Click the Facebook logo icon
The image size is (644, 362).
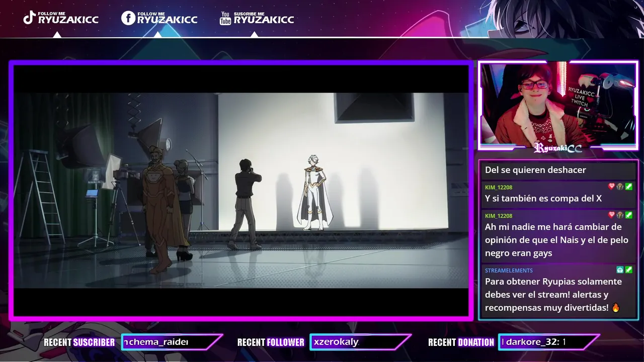click(x=128, y=18)
